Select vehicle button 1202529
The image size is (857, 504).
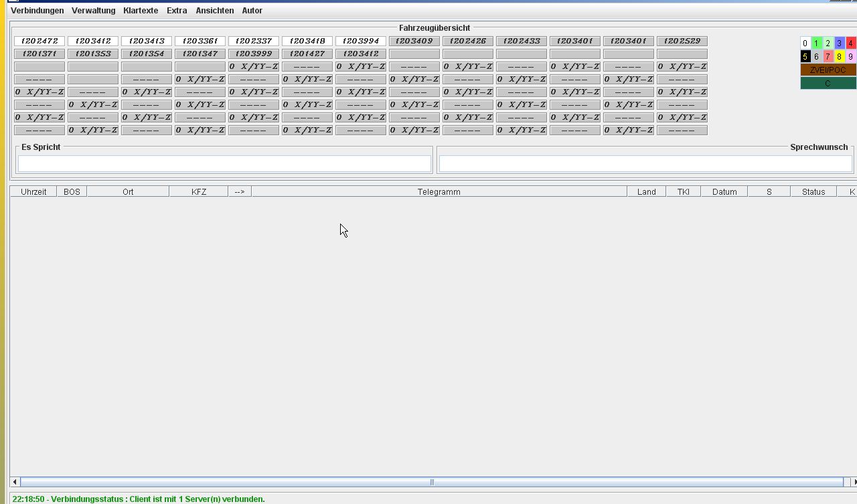(x=682, y=41)
